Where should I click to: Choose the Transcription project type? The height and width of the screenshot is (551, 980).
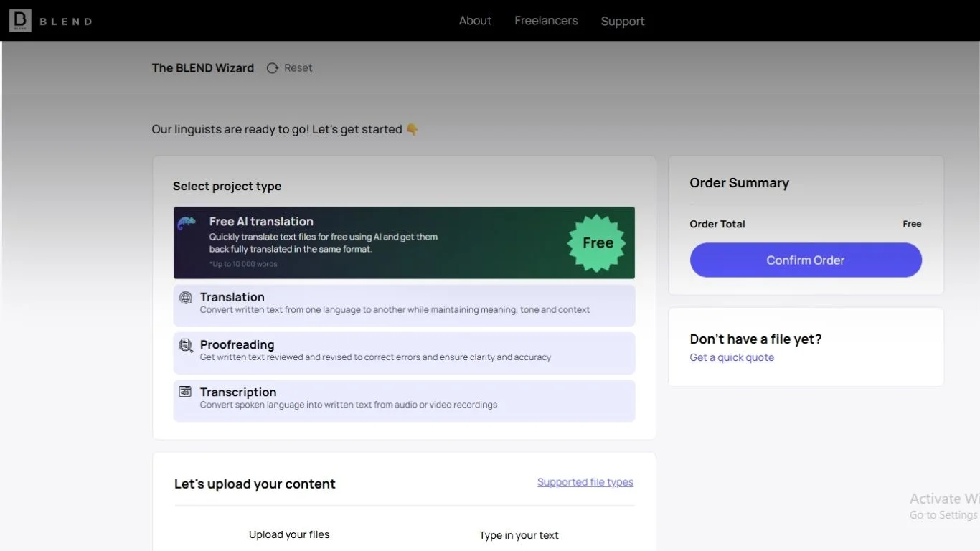click(x=404, y=400)
